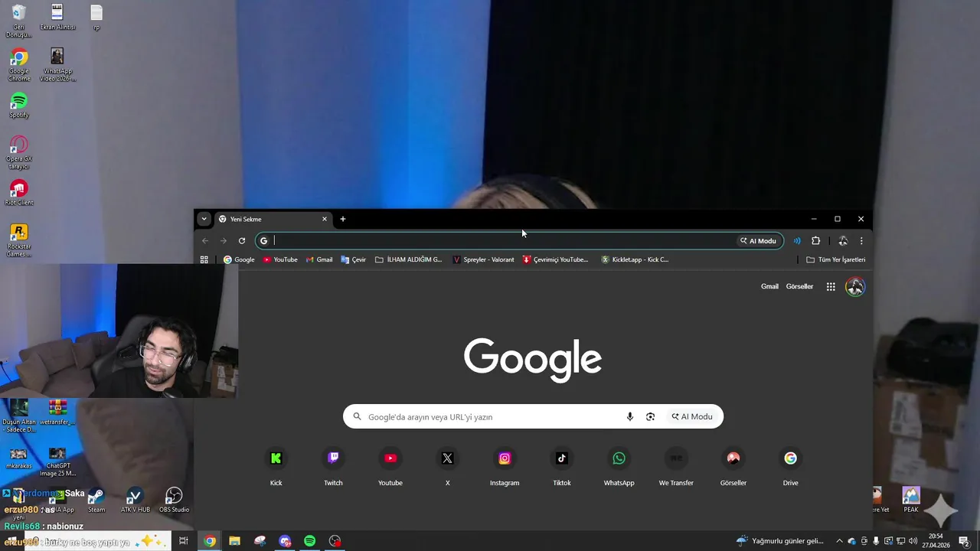Reload the current Chrome page
Image resolution: width=980 pixels, height=551 pixels.
[242, 240]
